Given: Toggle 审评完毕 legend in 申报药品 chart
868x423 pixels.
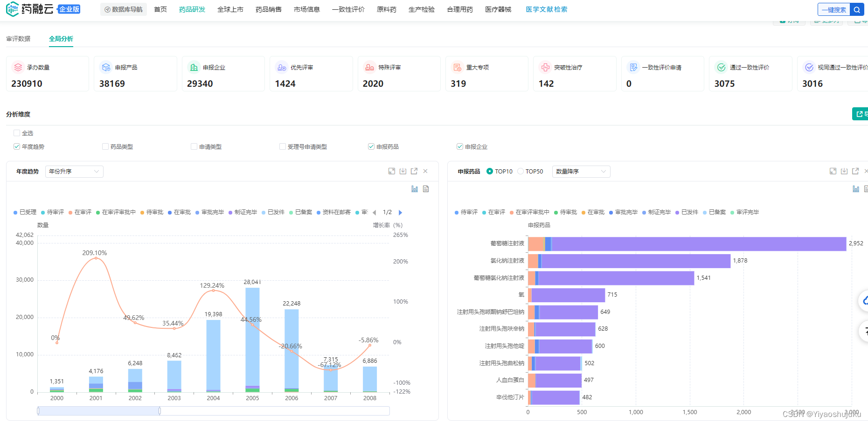Looking at the screenshot, I should 745,212.
